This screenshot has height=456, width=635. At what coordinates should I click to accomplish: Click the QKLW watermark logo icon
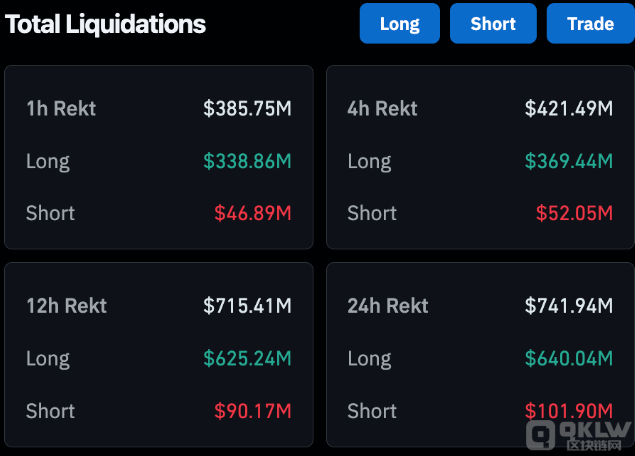[x=542, y=436]
